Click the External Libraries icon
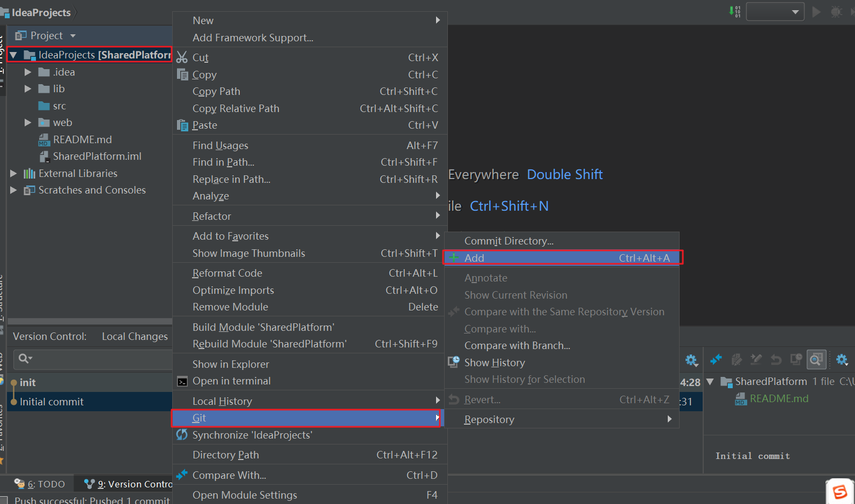Viewport: 855px width, 504px height. click(x=30, y=174)
